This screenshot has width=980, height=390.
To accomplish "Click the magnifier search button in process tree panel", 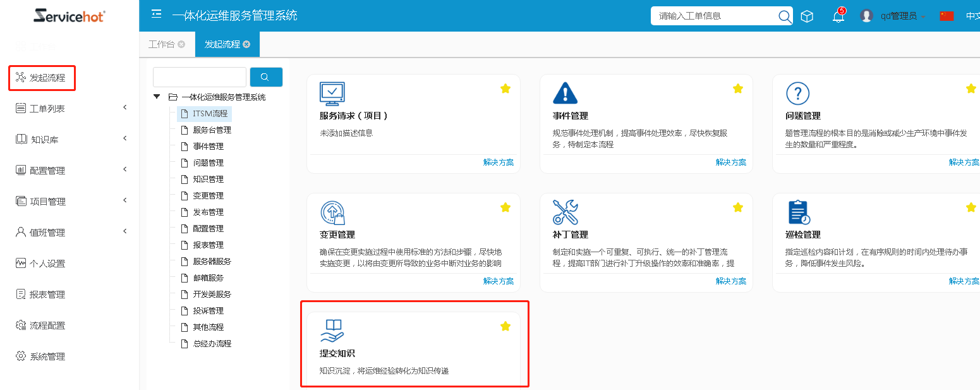I will pyautogui.click(x=266, y=76).
